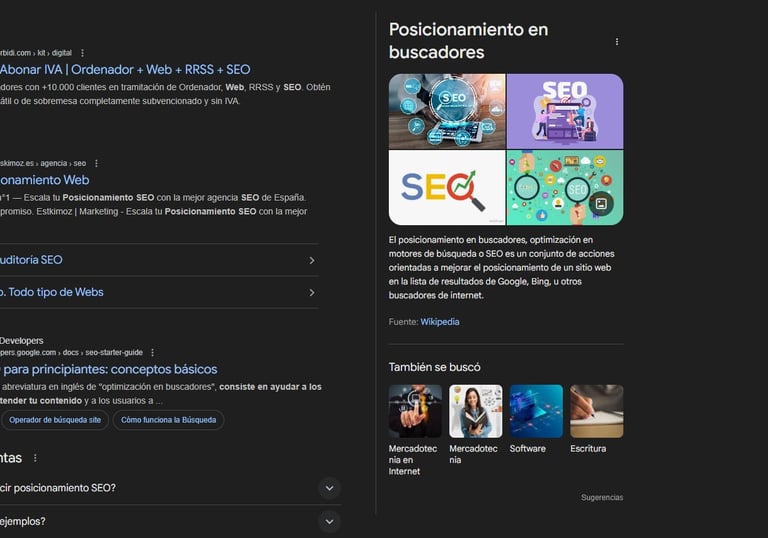This screenshot has height=538, width=768.
Task: Open three-dot menu beside questions heading
Action: coord(35,458)
